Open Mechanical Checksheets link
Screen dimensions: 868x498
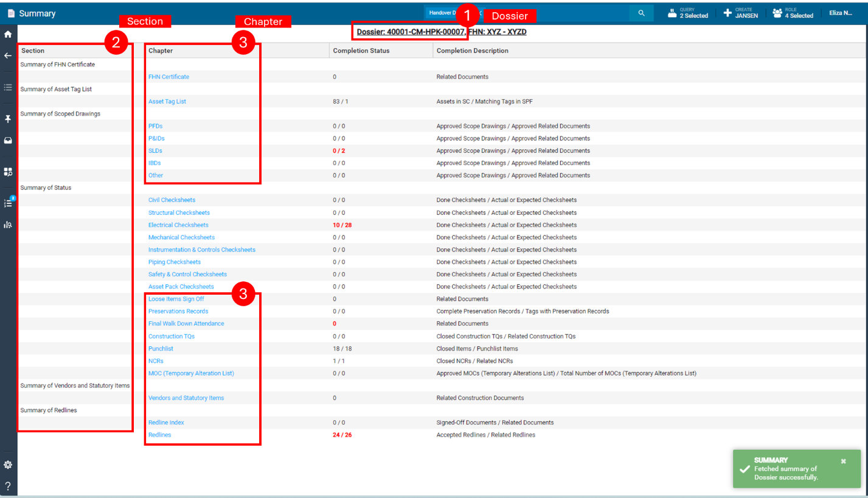point(181,237)
